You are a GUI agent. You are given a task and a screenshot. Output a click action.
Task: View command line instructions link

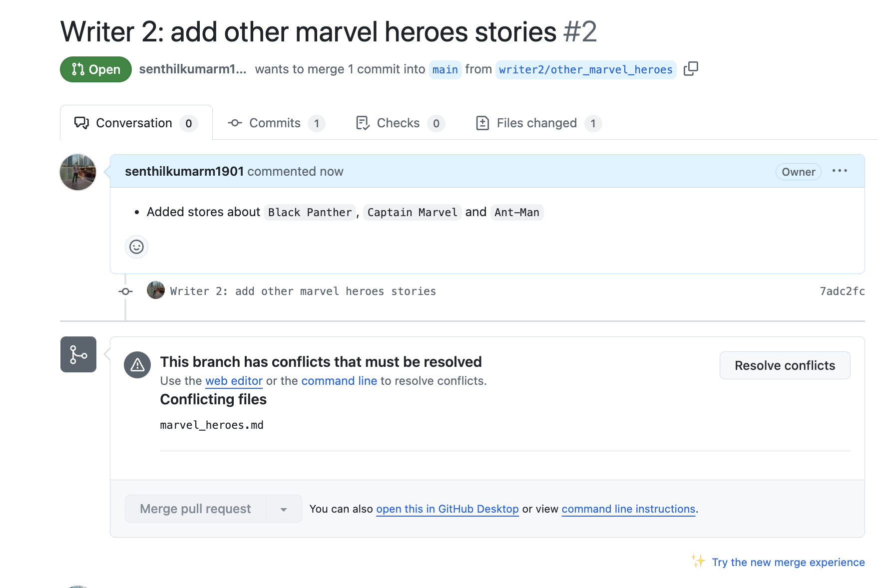click(x=628, y=509)
